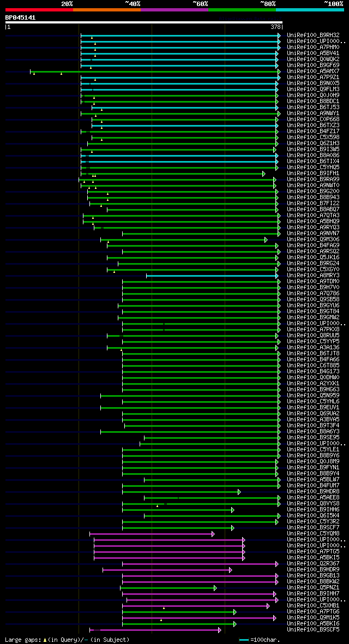349x644 pixels.
Task: Select the UniRef100_A9RYQ3 label
Action: click(x=313, y=228)
